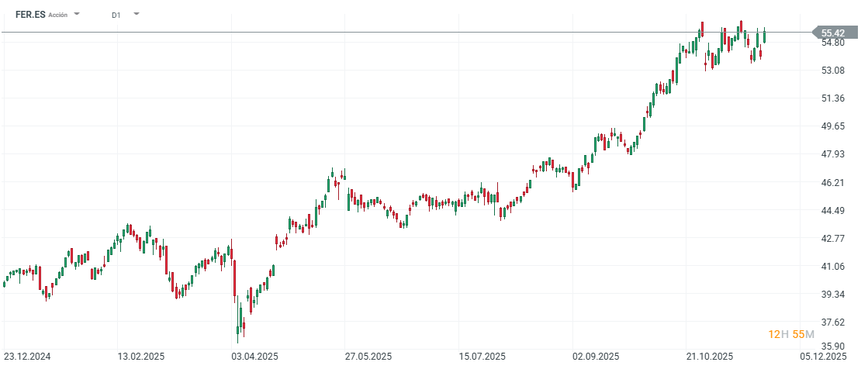The image size is (868, 369).
Task: Click the 53.08 price axis label
Action: (x=833, y=71)
